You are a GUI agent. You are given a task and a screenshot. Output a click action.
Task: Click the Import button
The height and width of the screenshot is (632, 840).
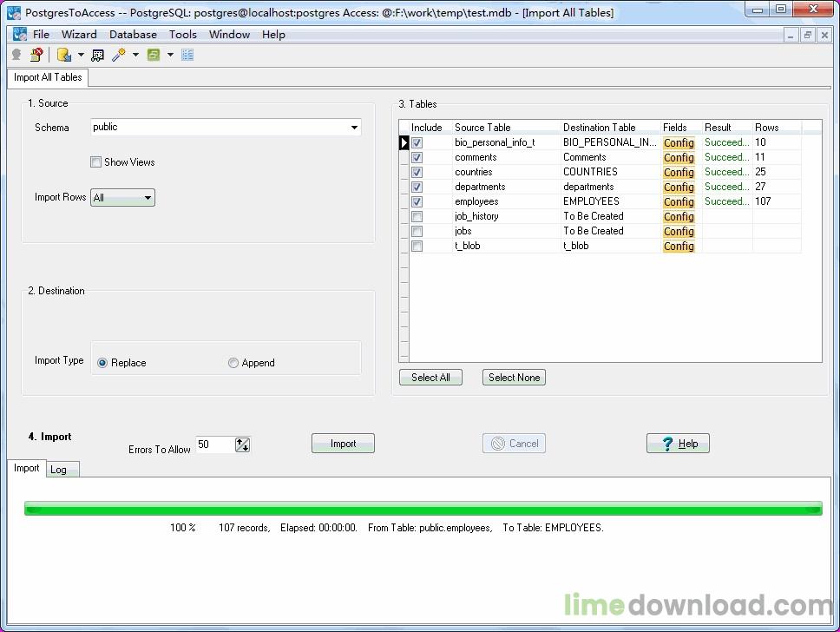[343, 444]
